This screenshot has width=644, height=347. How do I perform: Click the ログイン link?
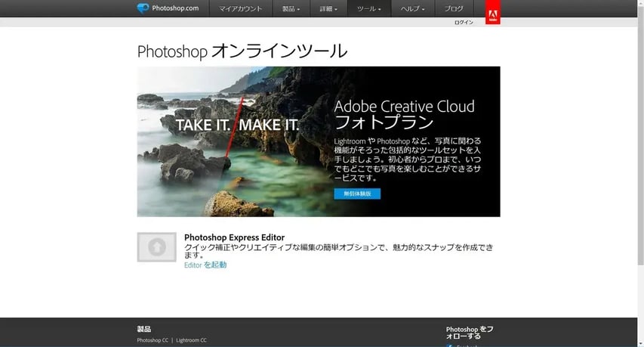tap(464, 22)
